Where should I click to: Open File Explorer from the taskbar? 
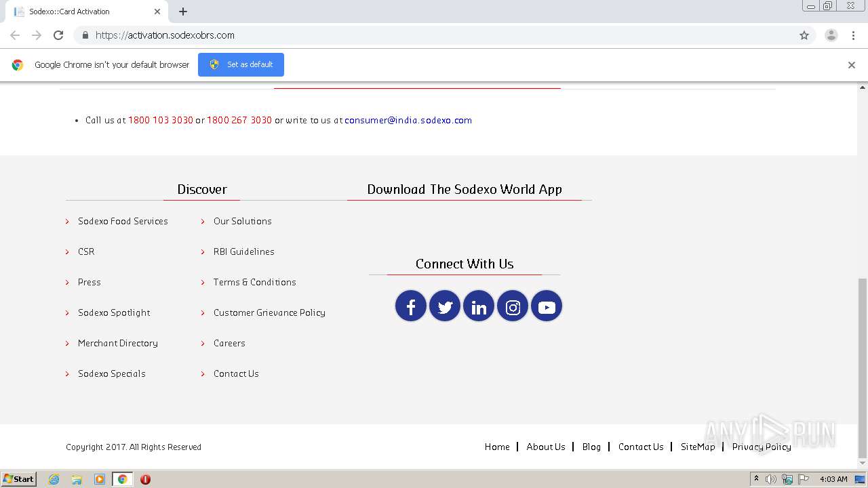[77, 479]
